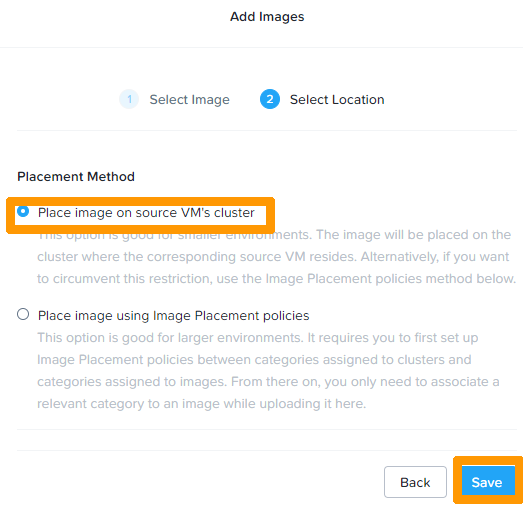Click the Add Images dialog title

pos(267,17)
